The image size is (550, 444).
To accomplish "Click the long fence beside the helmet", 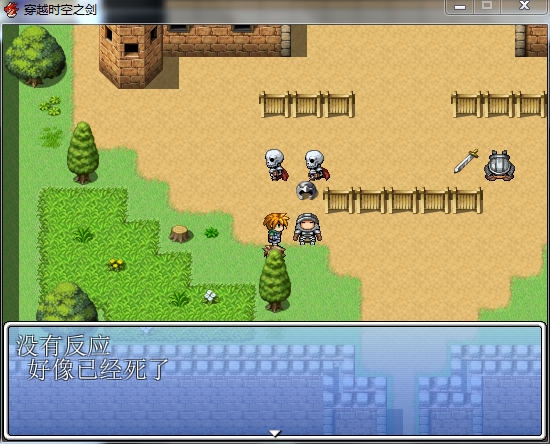I will 403,201.
